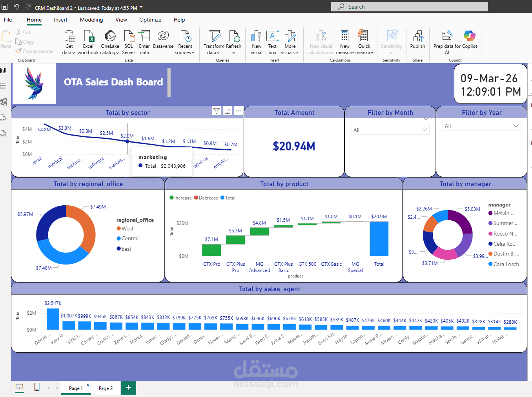Viewport: 532px width, 397px height.
Task: Open Transform data editor
Action: click(x=214, y=42)
